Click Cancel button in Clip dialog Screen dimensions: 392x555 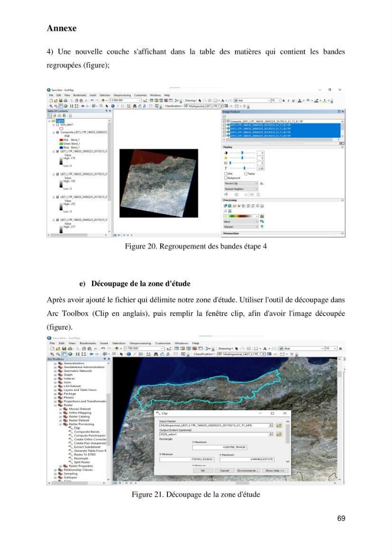coord(225,471)
